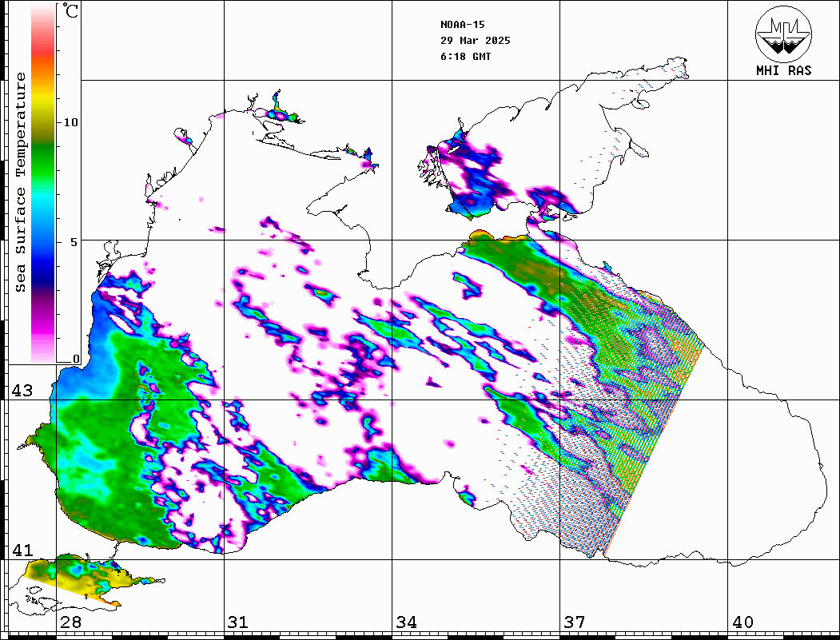Click the "Sea Surface Temperature" vertical label
Image resolution: width=840 pixels, height=640 pixels.
click(20, 182)
